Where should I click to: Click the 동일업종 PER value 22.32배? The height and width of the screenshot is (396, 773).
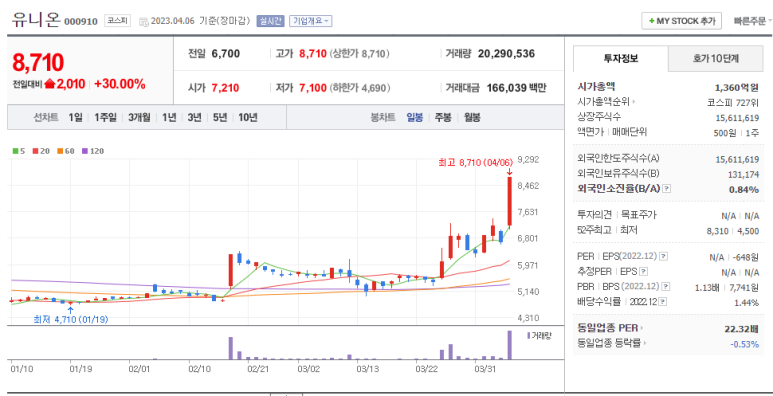(x=741, y=328)
